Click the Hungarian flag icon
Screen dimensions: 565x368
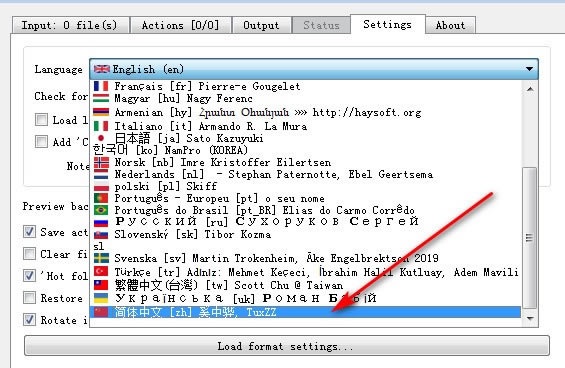[x=101, y=98]
